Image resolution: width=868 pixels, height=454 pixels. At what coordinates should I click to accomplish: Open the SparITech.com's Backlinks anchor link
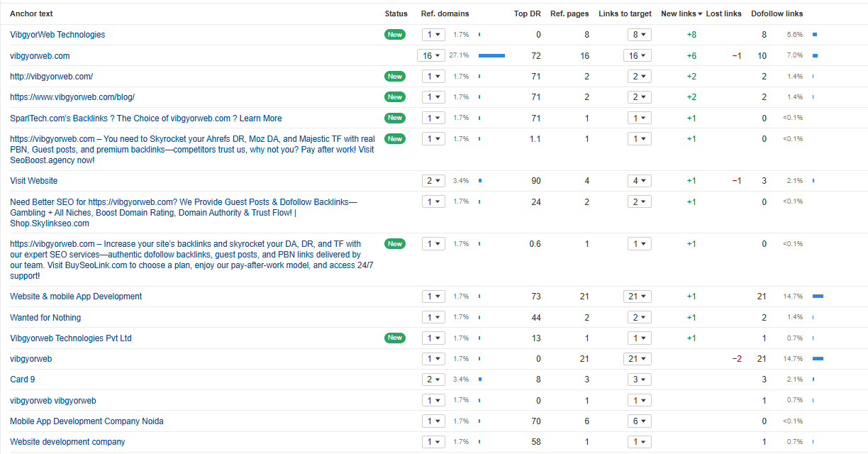pos(145,118)
